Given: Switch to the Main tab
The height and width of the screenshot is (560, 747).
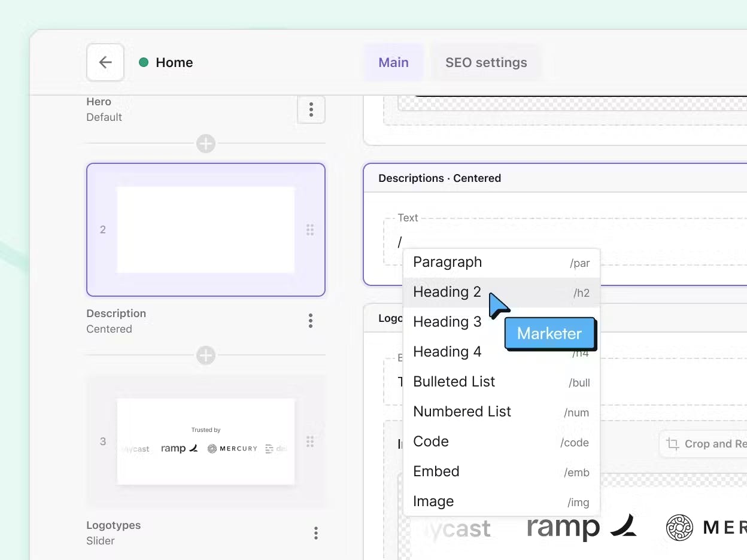Looking at the screenshot, I should click(393, 62).
